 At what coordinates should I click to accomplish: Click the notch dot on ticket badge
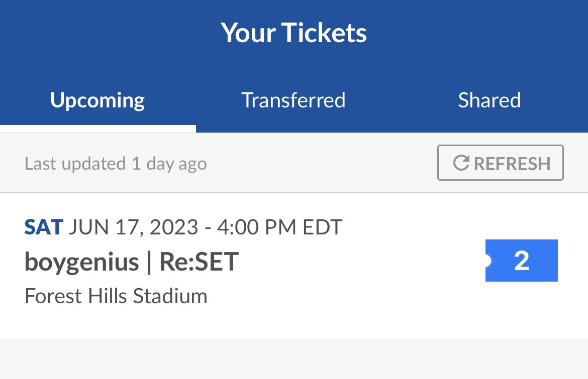[486, 261]
